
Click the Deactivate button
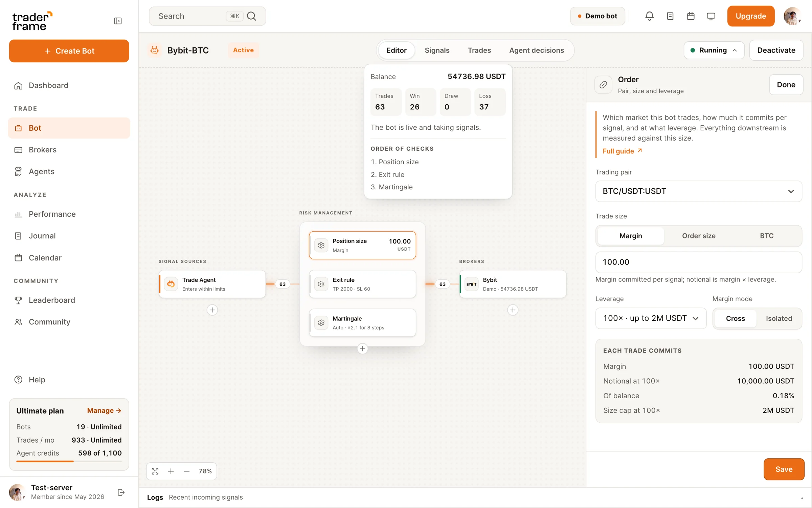pyautogui.click(x=776, y=50)
